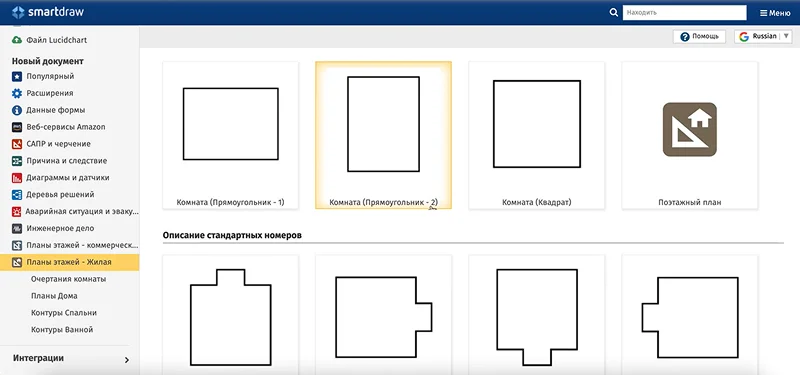Click the question mark help icon
Image resolution: width=800 pixels, height=375 pixels.
(685, 37)
